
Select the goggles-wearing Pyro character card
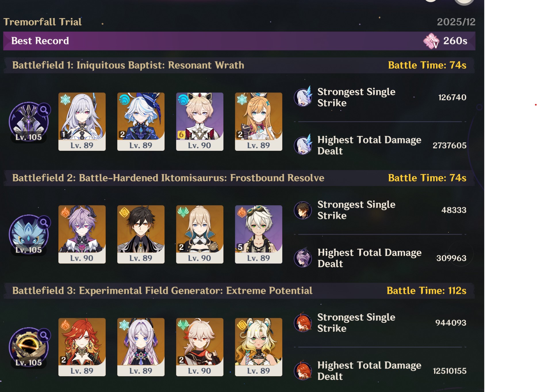click(x=258, y=234)
